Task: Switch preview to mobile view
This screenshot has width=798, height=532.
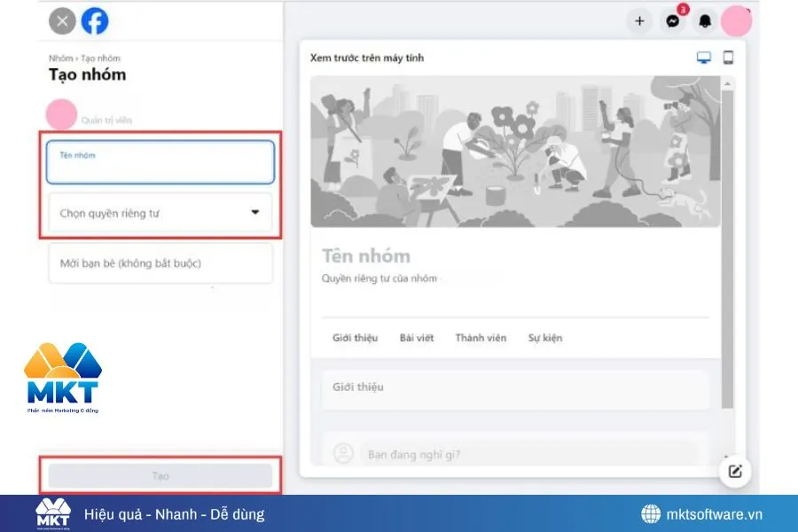Action: (729, 56)
